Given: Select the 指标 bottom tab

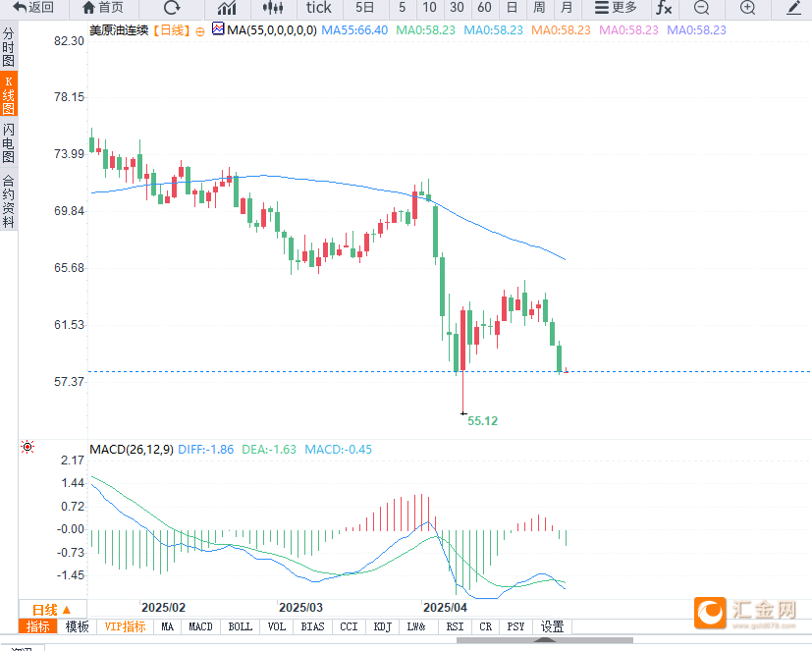Looking at the screenshot, I should 37,626.
